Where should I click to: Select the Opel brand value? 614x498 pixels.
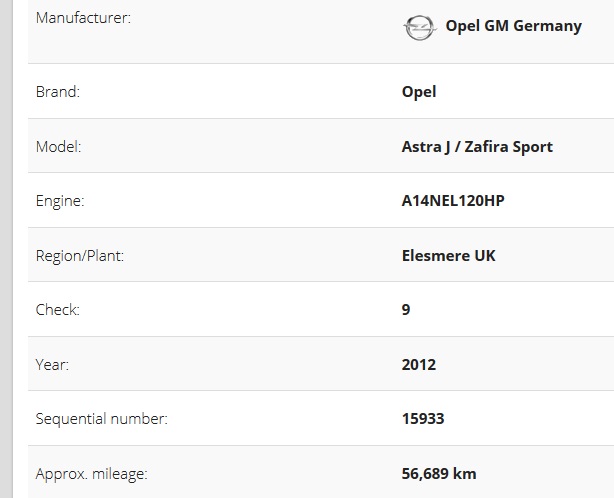[x=419, y=92]
